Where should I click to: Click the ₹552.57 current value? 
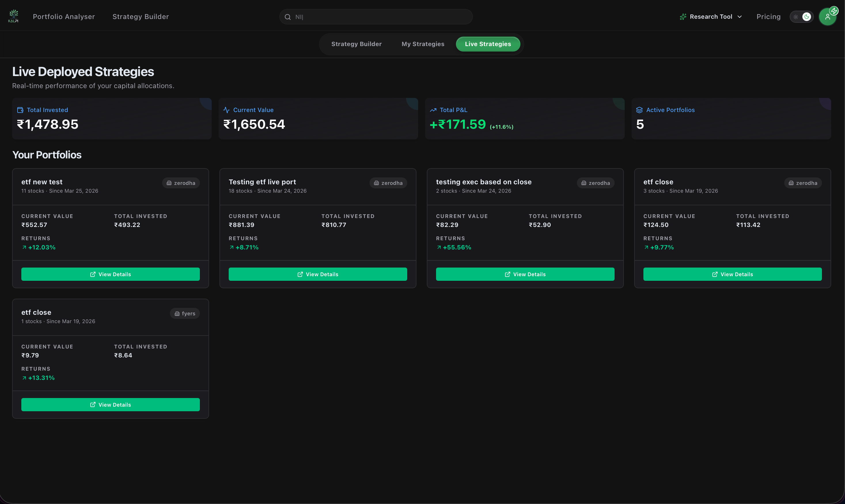[x=34, y=225]
